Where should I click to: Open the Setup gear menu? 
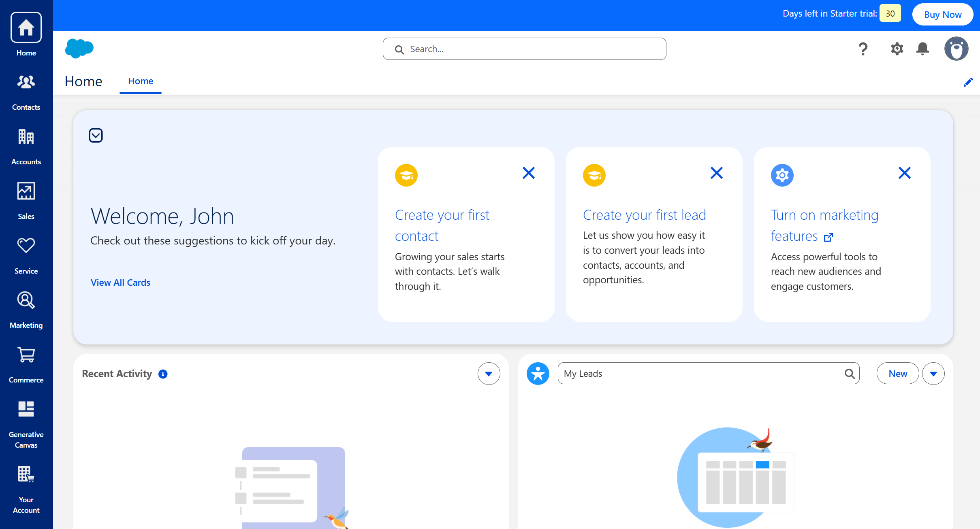coord(897,49)
